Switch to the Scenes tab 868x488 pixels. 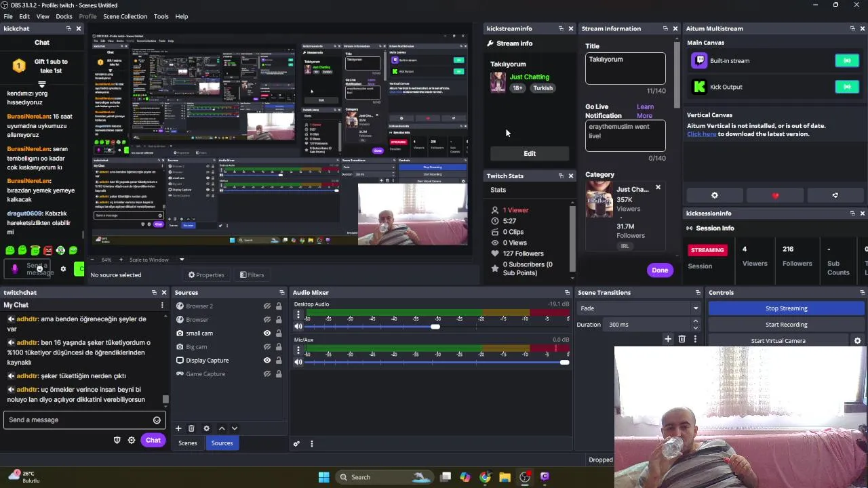coord(188,443)
